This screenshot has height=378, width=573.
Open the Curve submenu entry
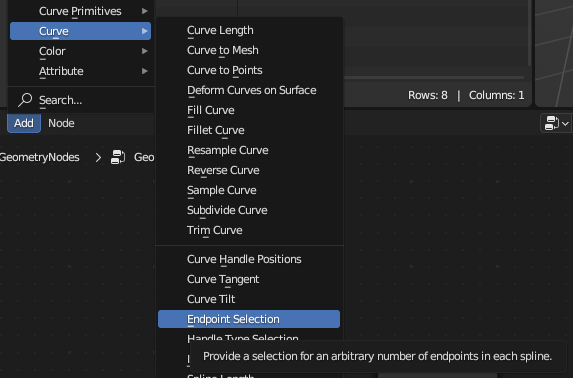coord(80,31)
